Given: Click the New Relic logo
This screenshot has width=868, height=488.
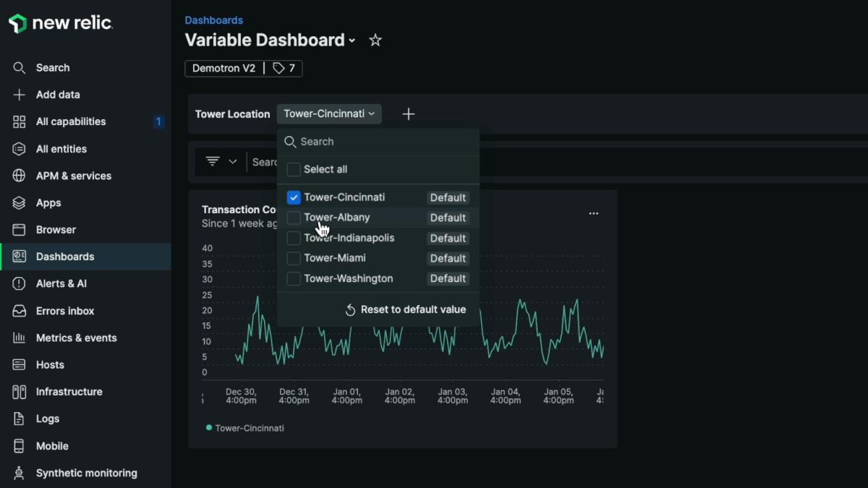Looking at the screenshot, I should point(61,23).
